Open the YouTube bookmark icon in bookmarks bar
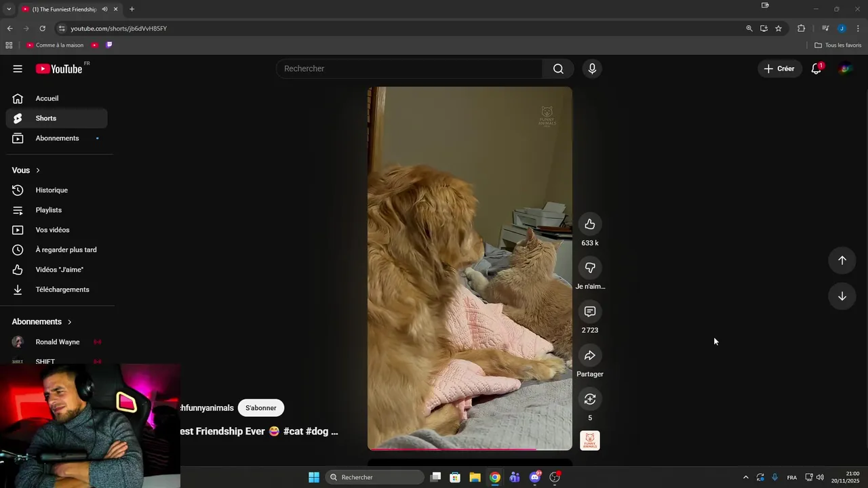Viewport: 868px width, 488px height. pyautogui.click(x=95, y=45)
